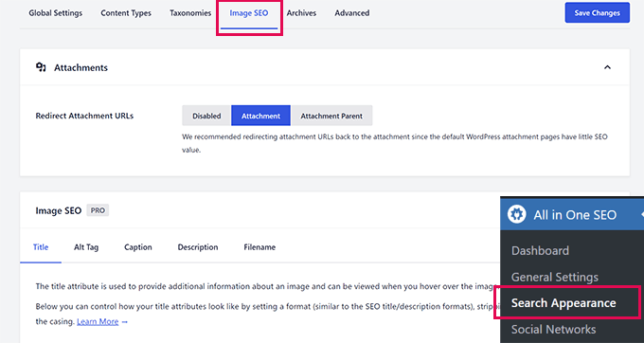
Task: Select Search Appearance in the SEO menu
Action: pyautogui.click(x=563, y=303)
